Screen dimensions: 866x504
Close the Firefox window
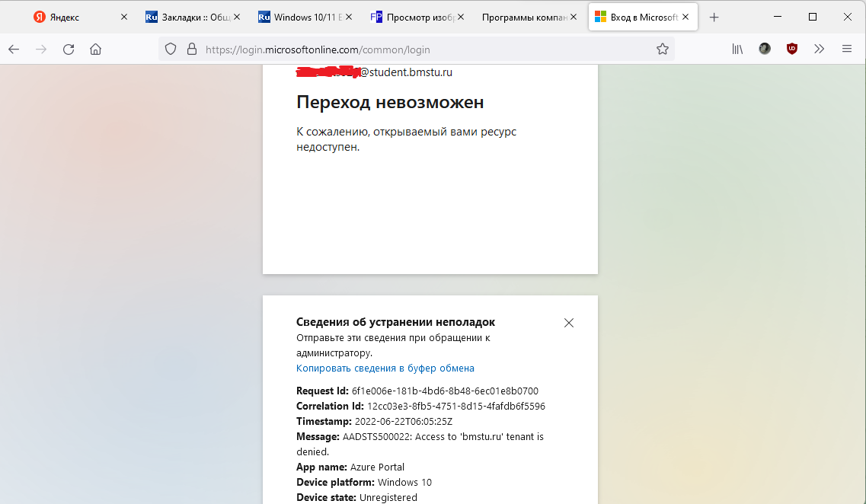[x=848, y=17]
